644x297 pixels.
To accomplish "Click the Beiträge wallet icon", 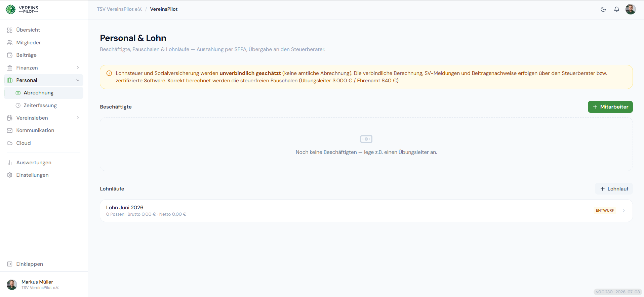I will 10,55.
